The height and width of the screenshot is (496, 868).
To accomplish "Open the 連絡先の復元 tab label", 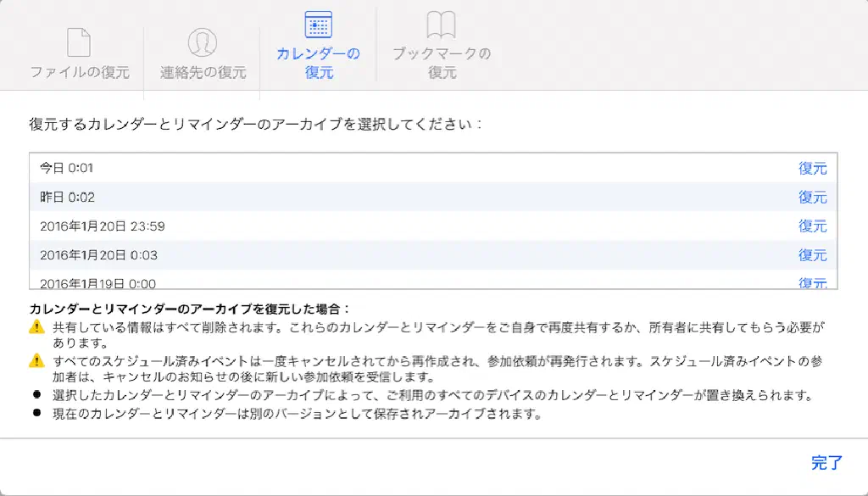I will pyautogui.click(x=203, y=72).
